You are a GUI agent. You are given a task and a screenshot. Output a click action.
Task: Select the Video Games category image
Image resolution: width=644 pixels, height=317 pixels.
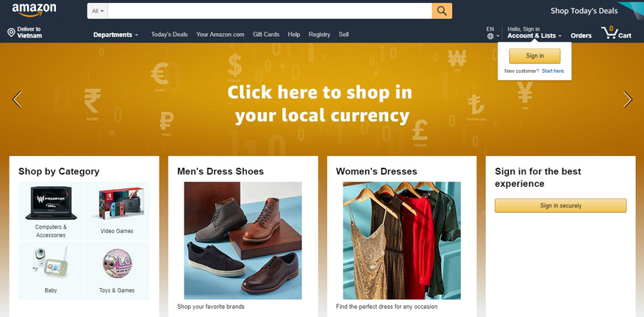point(121,203)
